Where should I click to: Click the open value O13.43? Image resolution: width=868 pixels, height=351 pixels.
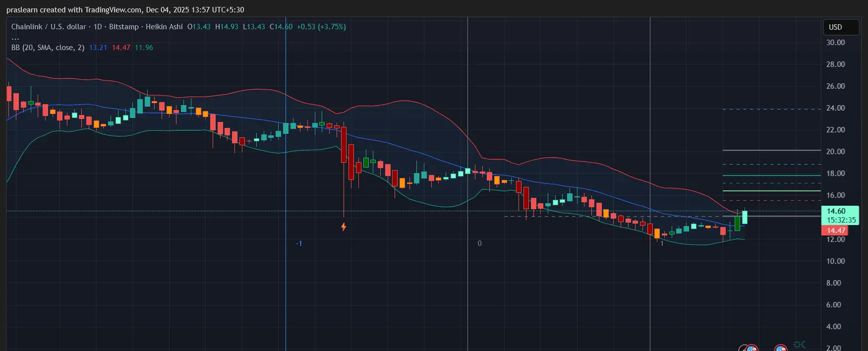[199, 27]
